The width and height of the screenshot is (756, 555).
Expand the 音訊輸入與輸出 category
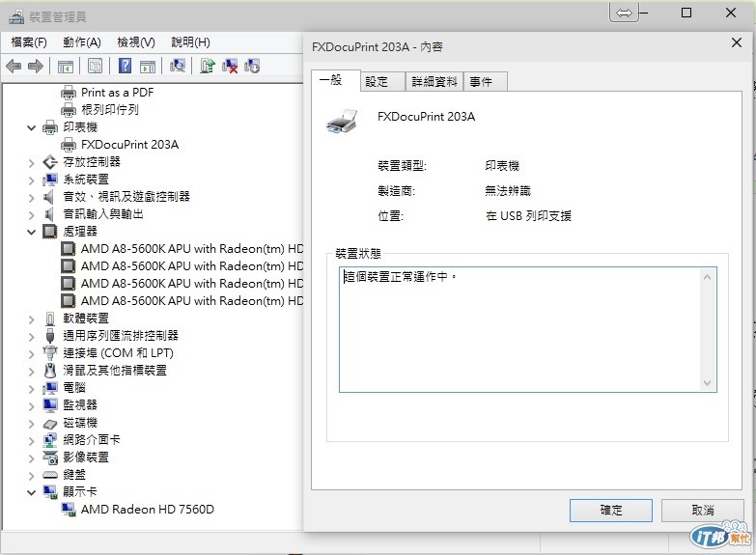pos(31,214)
